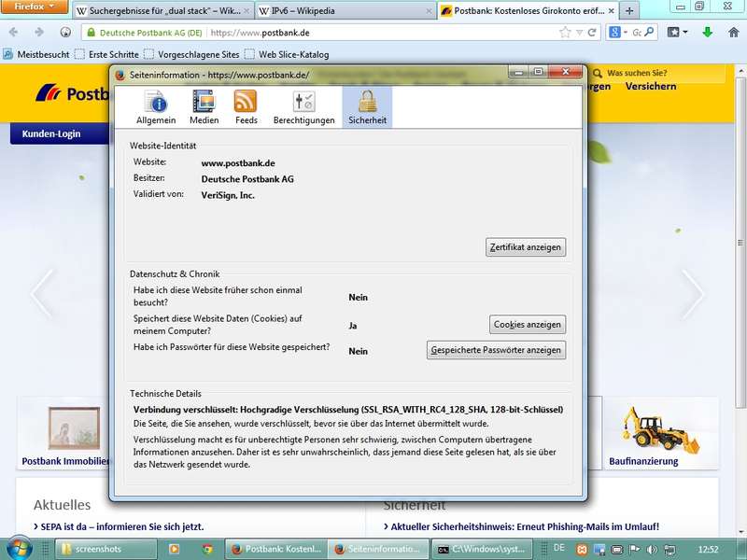Click Cookies anzeigen button

click(x=528, y=325)
